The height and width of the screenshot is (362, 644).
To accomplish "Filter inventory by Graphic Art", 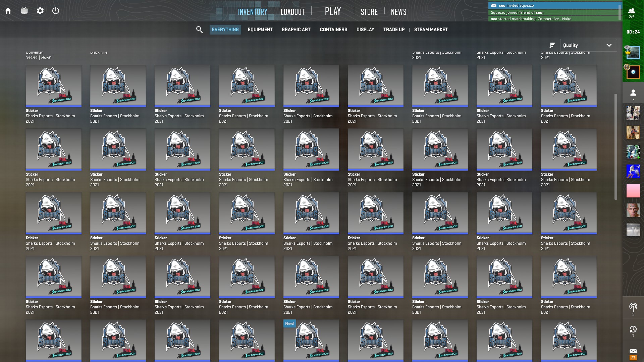I will 296,29.
